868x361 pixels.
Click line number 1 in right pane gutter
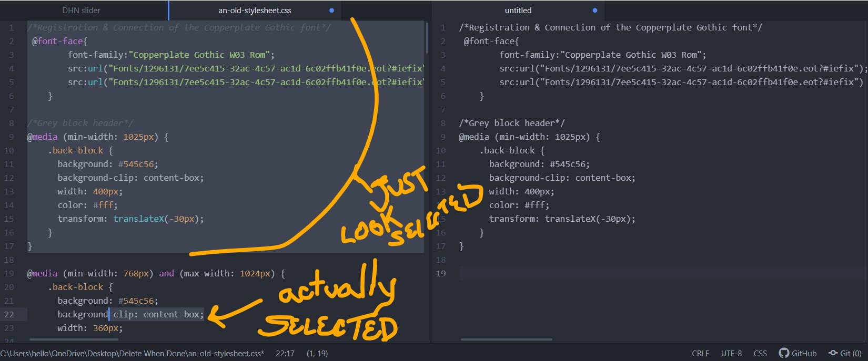tap(443, 27)
